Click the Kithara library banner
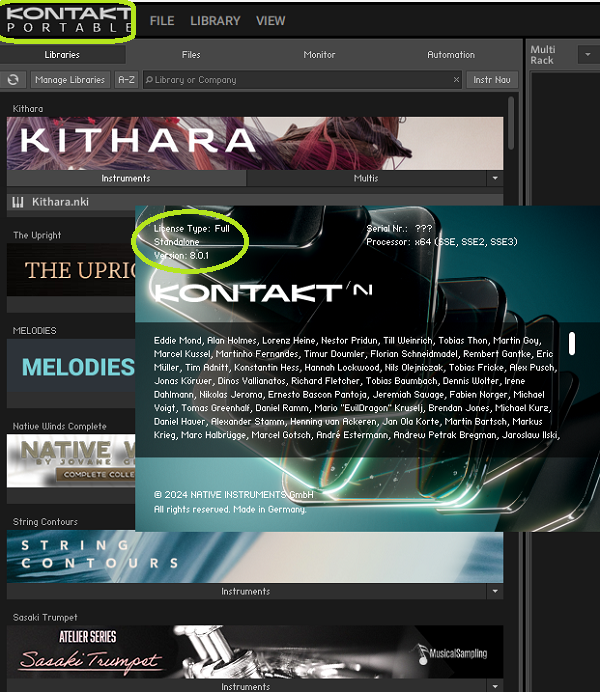The width and height of the screenshot is (600, 692). pyautogui.click(x=255, y=143)
